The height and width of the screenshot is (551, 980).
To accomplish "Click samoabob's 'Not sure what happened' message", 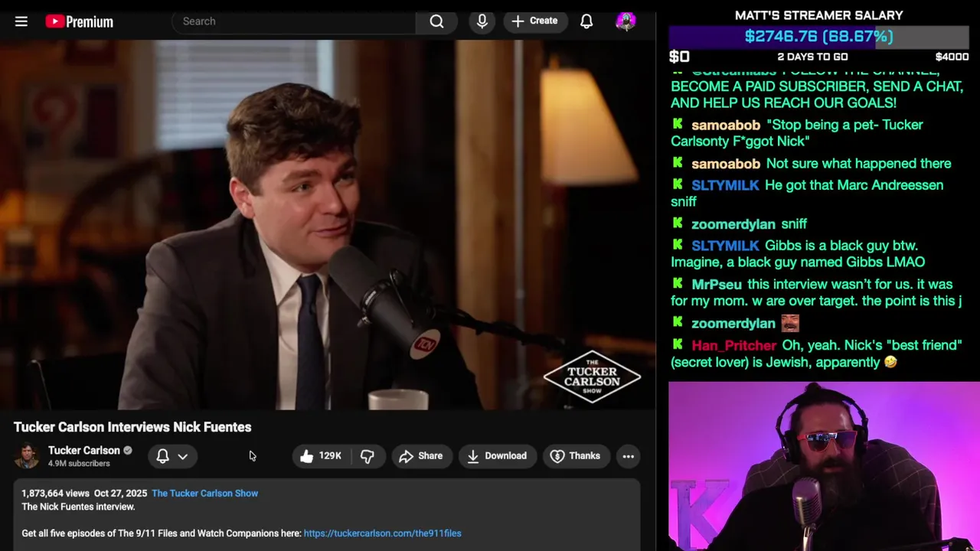I will click(x=858, y=164).
